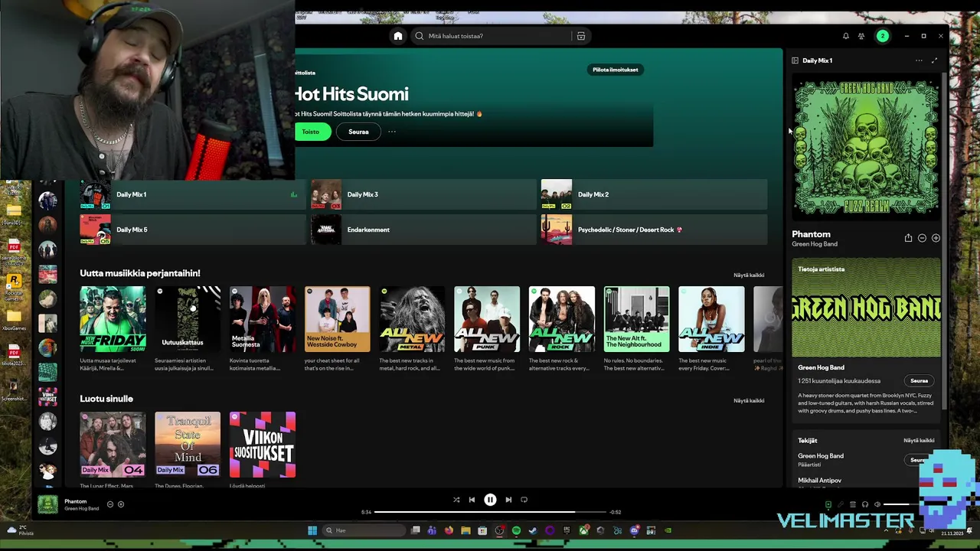Viewport: 980px width, 551px height.
Task: Open All New Indie playlist cover
Action: [x=711, y=319]
